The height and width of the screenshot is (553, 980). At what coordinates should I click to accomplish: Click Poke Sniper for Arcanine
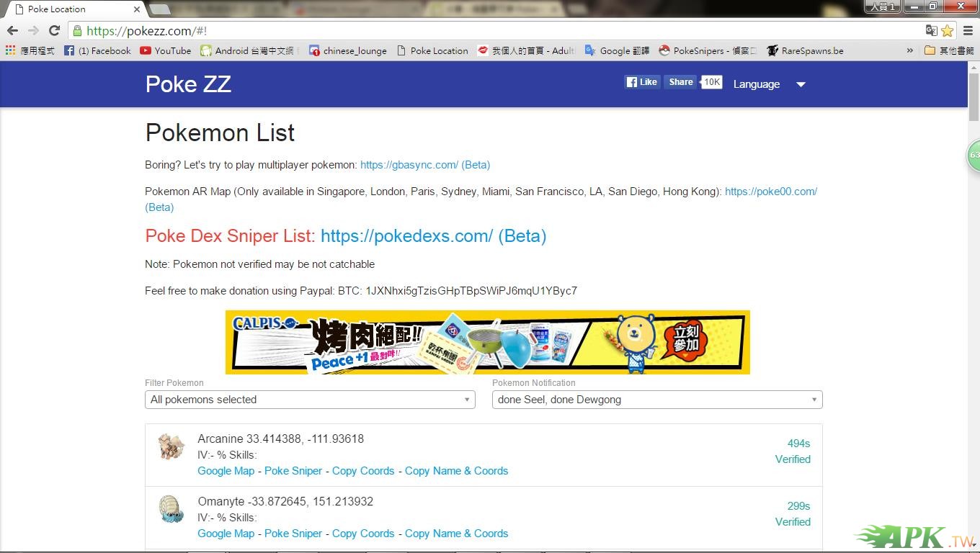pos(293,471)
